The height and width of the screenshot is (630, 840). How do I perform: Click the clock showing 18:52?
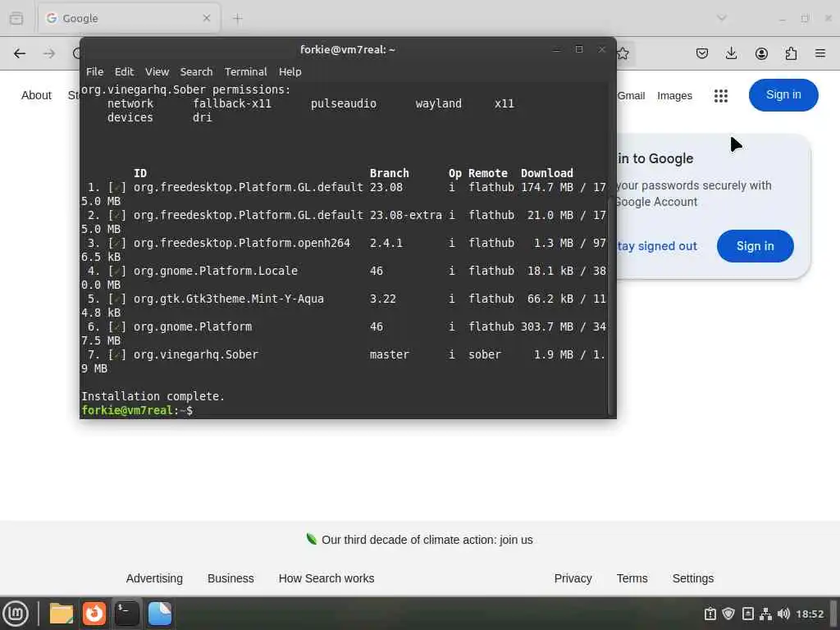point(810,614)
